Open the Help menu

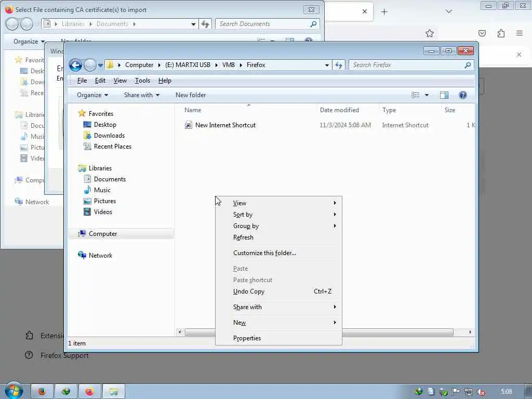pyautogui.click(x=165, y=81)
